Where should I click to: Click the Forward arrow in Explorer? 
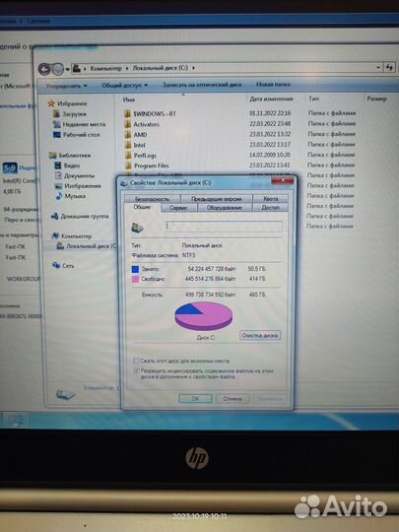click(x=58, y=69)
